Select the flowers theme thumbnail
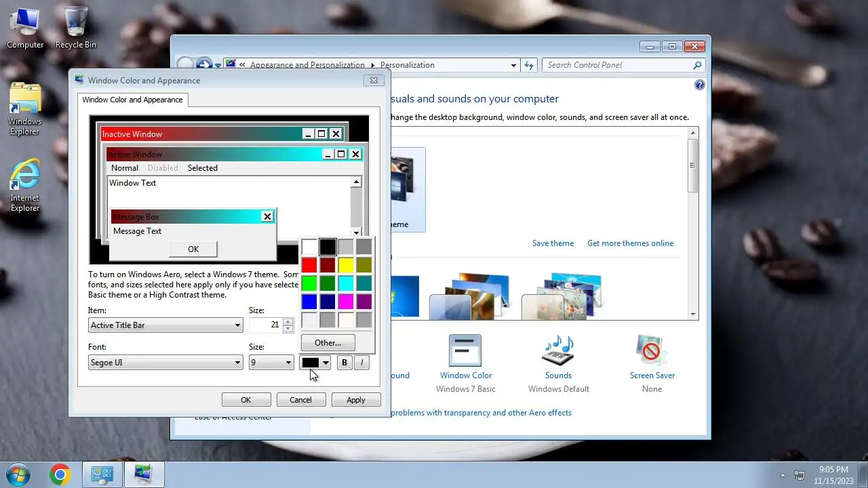Image resolution: width=868 pixels, height=488 pixels. 561,296
